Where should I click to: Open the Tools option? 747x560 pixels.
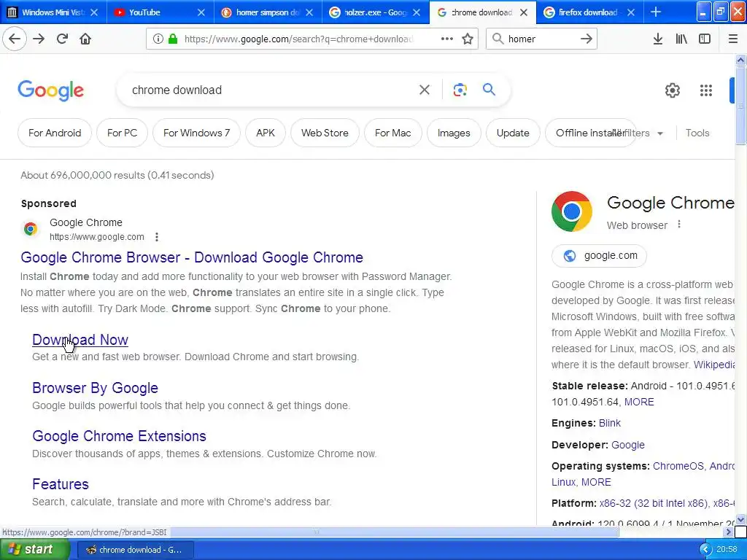coord(697,133)
